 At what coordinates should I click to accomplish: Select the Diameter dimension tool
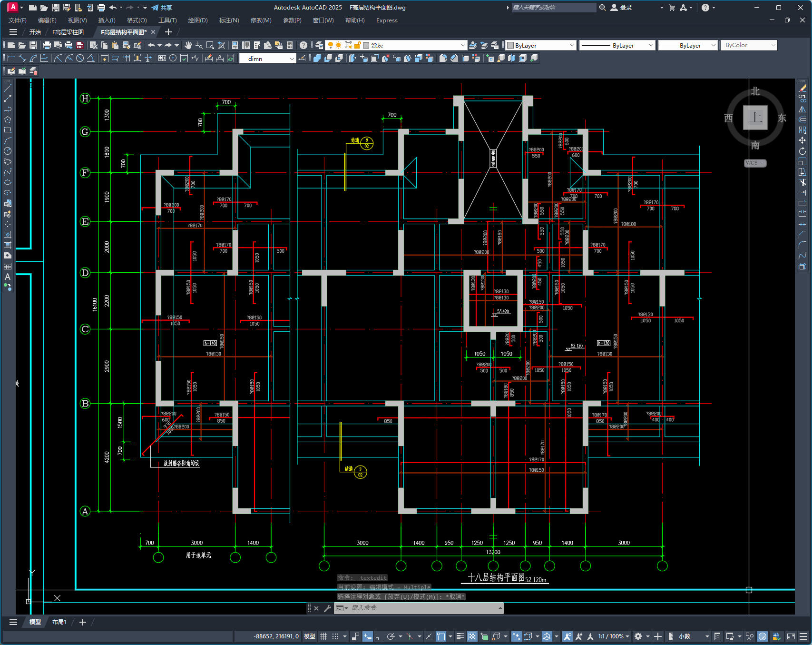pos(80,58)
